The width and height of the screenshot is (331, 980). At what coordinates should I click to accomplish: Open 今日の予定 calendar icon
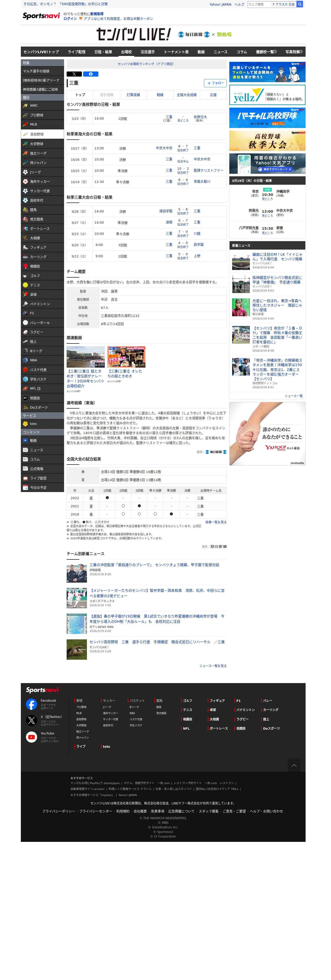coord(25,488)
